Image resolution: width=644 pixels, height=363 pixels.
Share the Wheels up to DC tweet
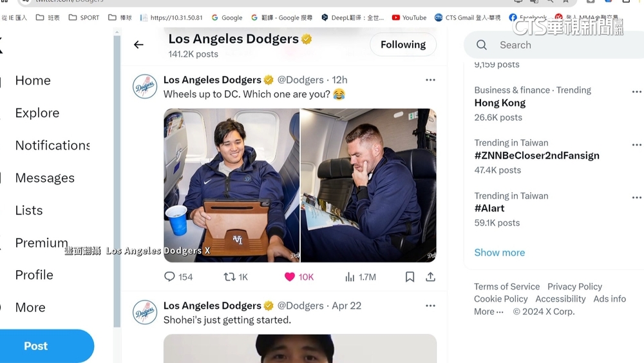pyautogui.click(x=430, y=277)
